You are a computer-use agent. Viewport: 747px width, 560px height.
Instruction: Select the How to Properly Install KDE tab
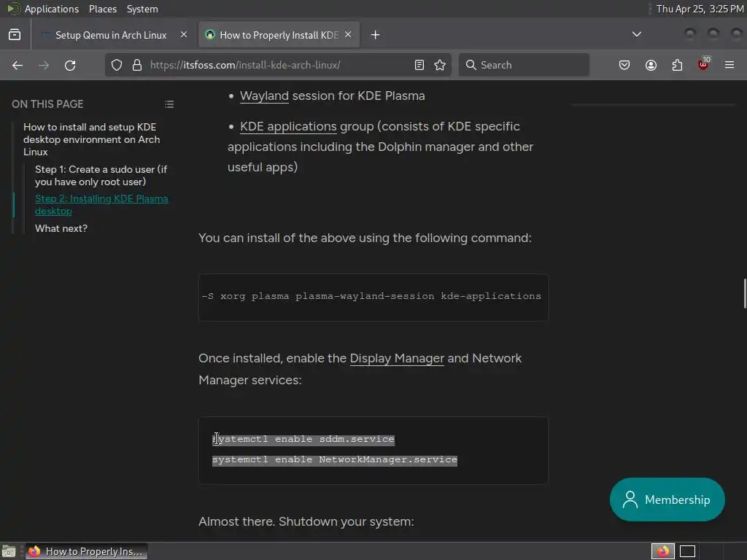(x=279, y=35)
